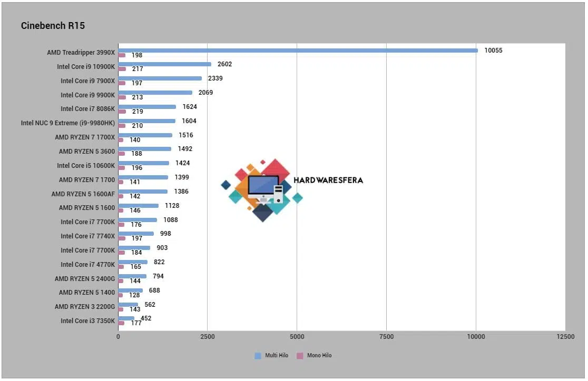
Task: Select the 5000 x-axis tick label
Action: [x=297, y=336]
